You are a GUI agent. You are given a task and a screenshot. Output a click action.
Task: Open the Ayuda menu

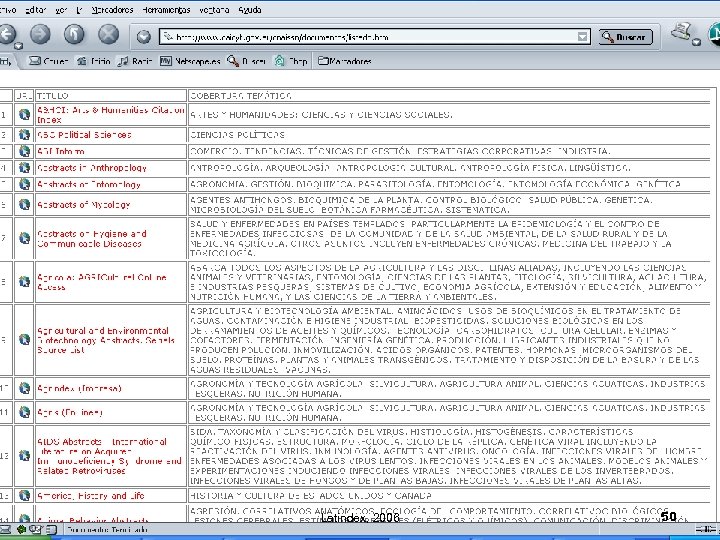tap(250, 10)
